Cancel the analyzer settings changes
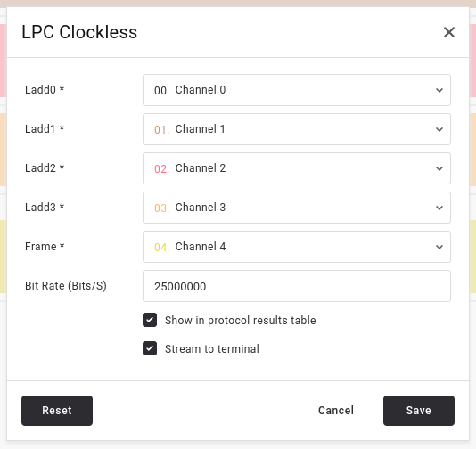476x449 pixels. pyautogui.click(x=336, y=411)
